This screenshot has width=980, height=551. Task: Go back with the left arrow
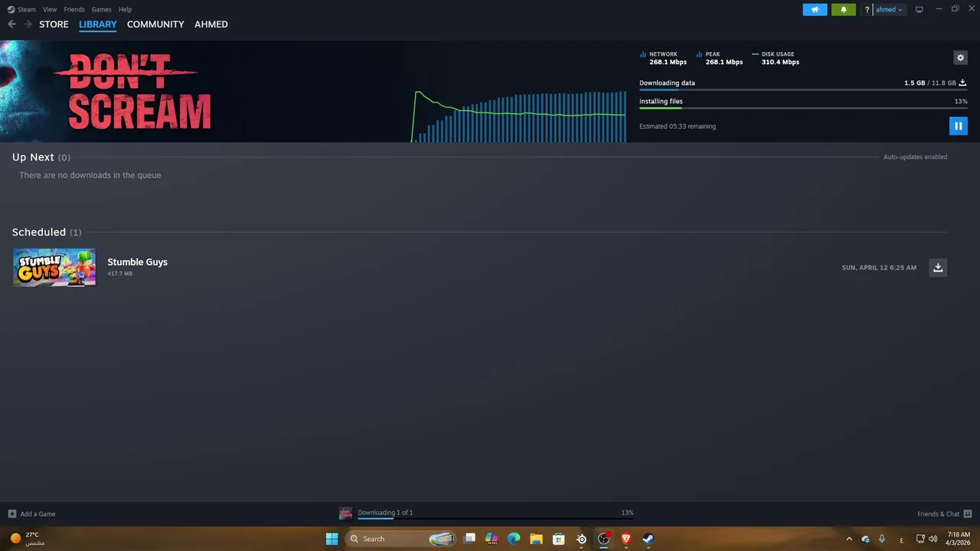point(11,24)
